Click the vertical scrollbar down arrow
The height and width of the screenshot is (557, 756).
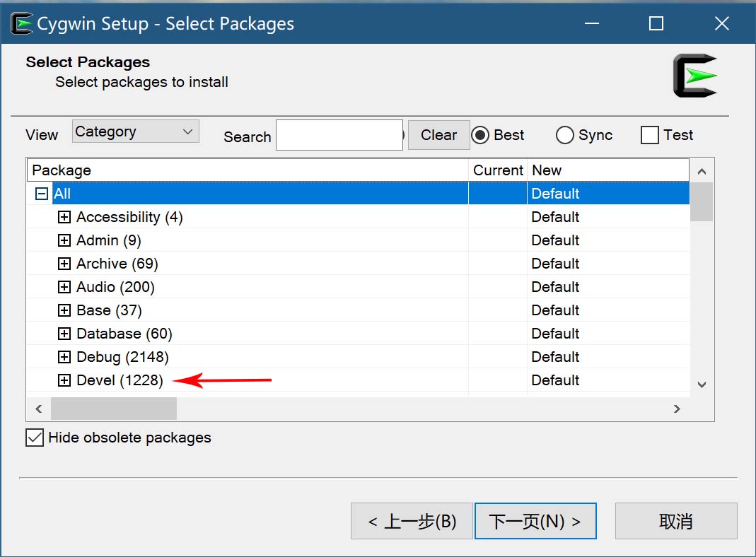click(x=702, y=385)
